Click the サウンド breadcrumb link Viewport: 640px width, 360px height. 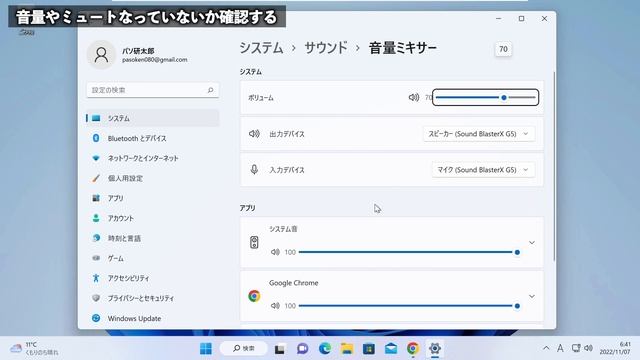point(326,48)
